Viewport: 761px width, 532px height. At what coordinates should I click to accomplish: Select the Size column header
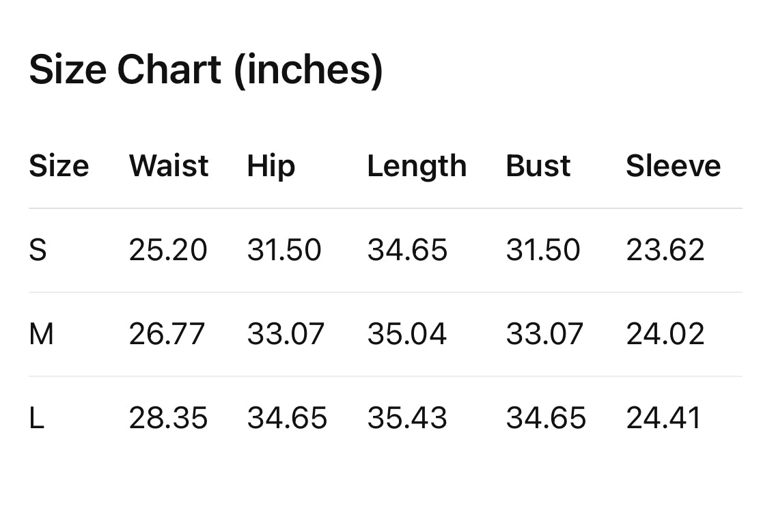pyautogui.click(x=59, y=166)
